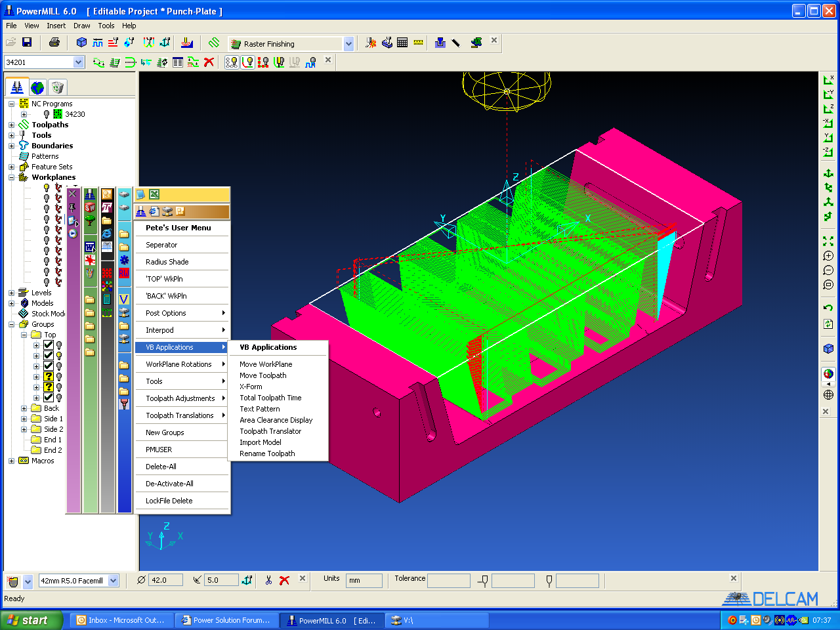This screenshot has width=840, height=630.
Task: Click the Save Project floppy disk icon
Action: [27, 43]
